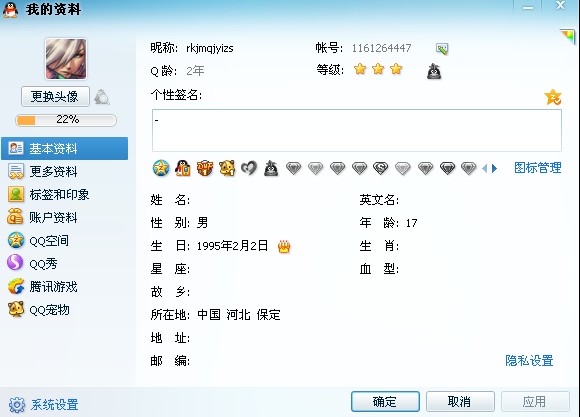This screenshot has height=417, width=580.
Task: Open 图标管理 link
Action: point(538,168)
